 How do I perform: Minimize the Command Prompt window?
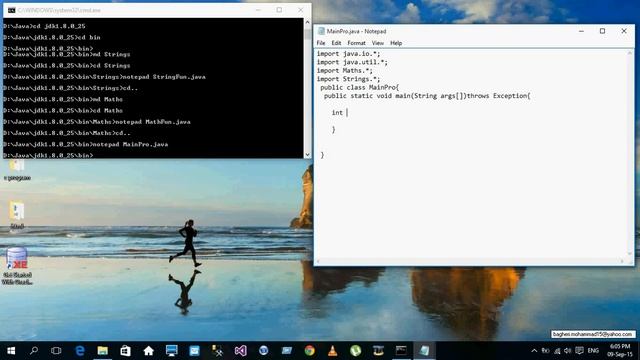258,10
